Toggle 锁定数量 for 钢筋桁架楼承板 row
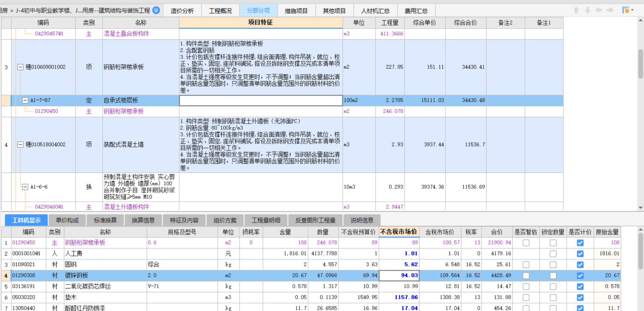 (553, 243)
